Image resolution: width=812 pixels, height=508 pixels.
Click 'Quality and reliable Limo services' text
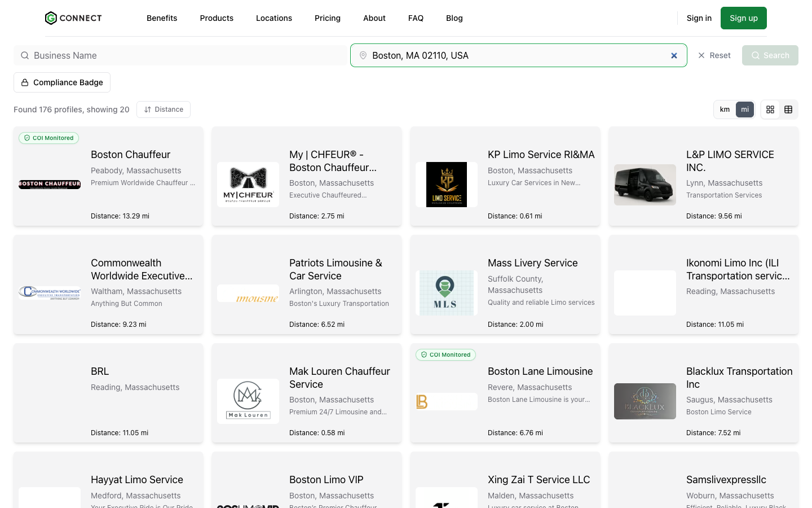pos(541,303)
